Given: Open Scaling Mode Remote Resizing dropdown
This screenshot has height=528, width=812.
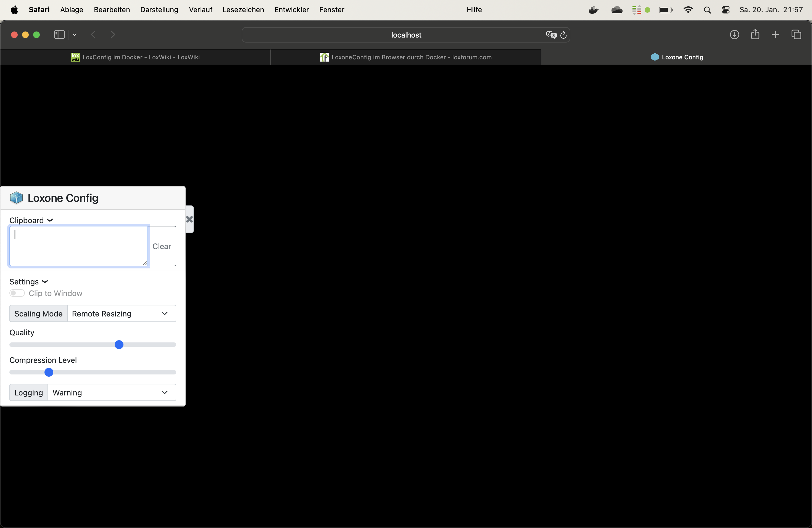Looking at the screenshot, I should coord(122,313).
